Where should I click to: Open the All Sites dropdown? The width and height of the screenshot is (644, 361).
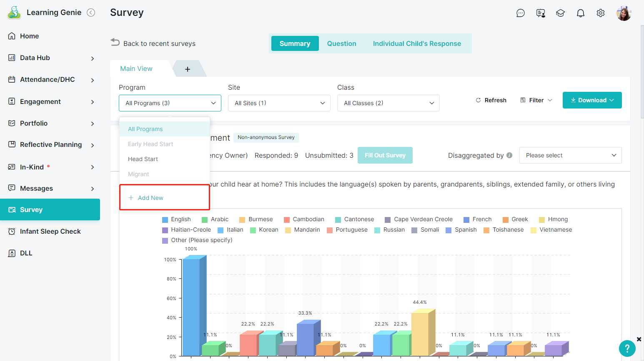(279, 103)
